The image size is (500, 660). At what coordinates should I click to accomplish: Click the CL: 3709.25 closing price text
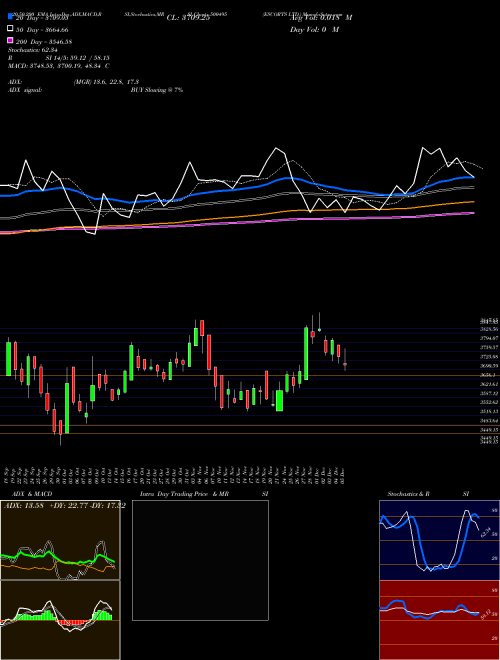pyautogui.click(x=188, y=18)
